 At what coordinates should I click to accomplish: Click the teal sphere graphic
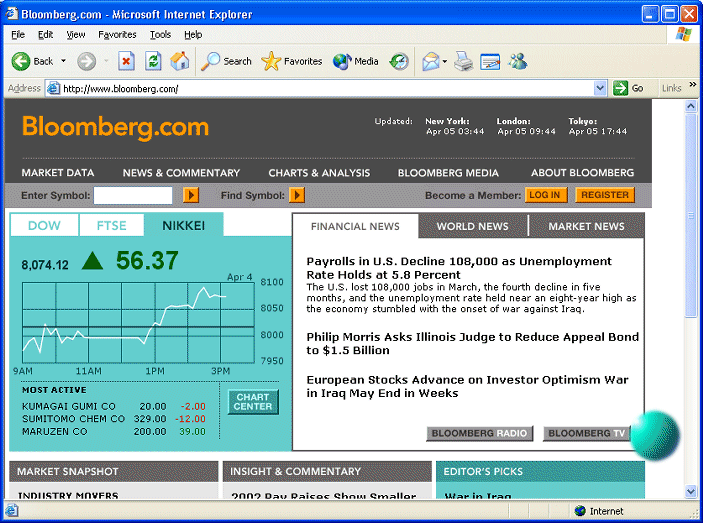click(x=655, y=435)
